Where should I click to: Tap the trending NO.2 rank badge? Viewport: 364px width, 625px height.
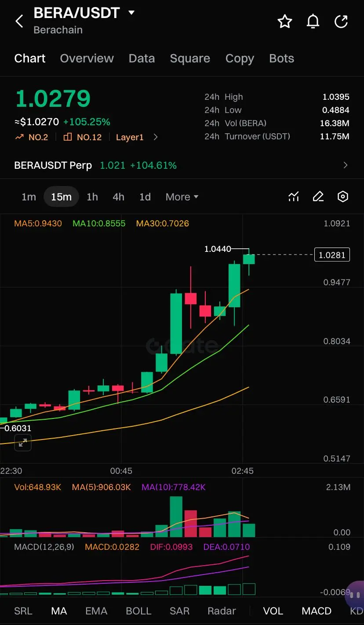point(32,137)
